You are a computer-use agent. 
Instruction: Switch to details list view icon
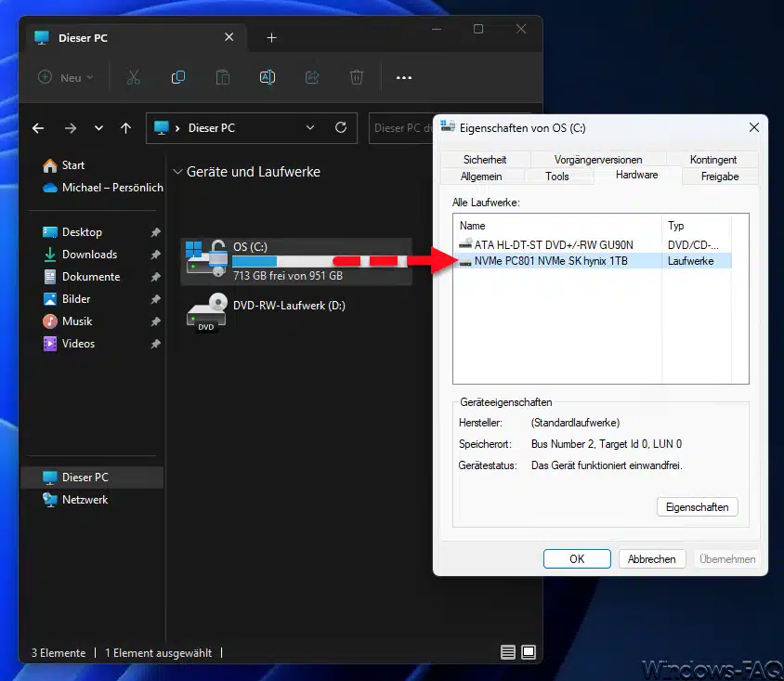click(508, 652)
